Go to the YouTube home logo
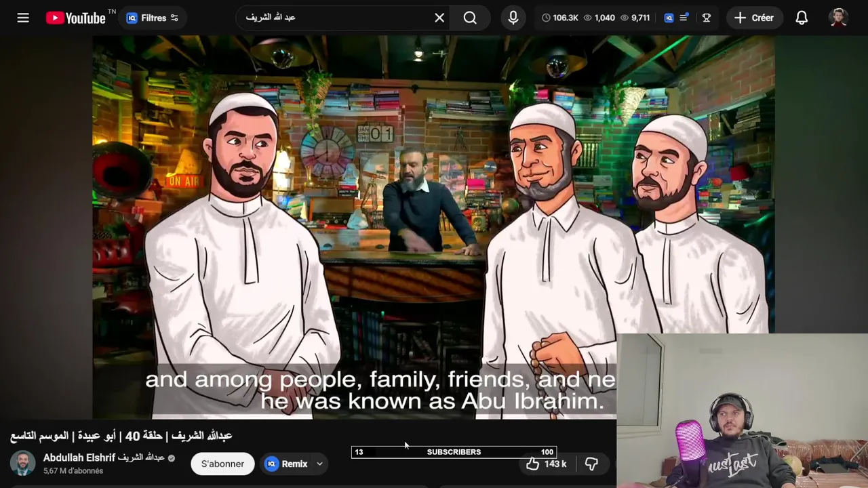Image resolution: width=868 pixels, height=488 pixels. point(76,18)
